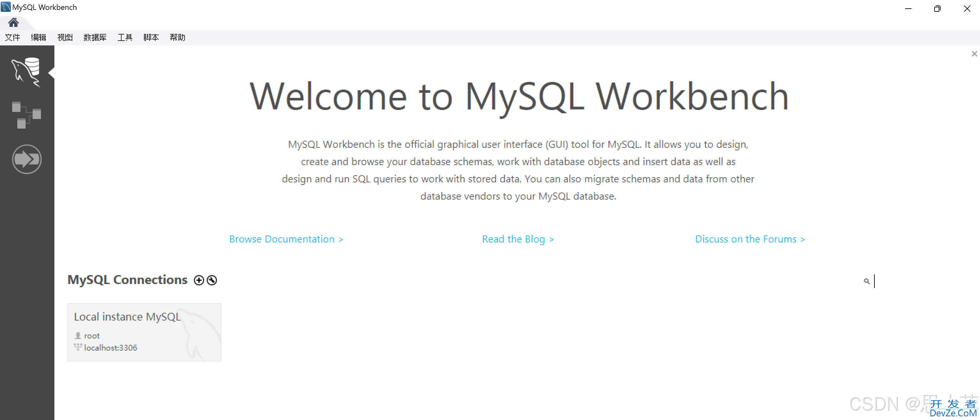This screenshot has height=420, width=980.
Task: Select the dolphin MySQL connections sidebar icon
Action: 26,72
